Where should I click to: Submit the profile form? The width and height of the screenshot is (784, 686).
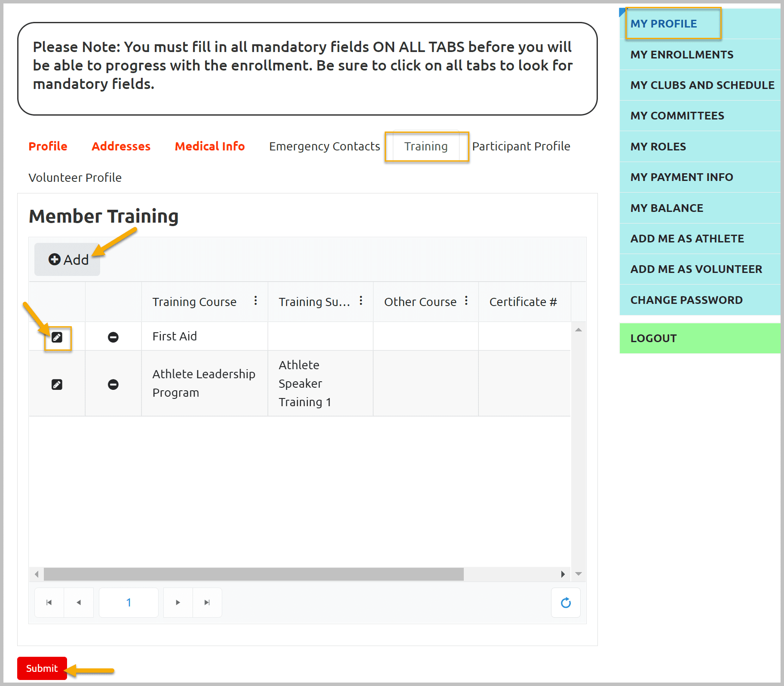(x=42, y=668)
